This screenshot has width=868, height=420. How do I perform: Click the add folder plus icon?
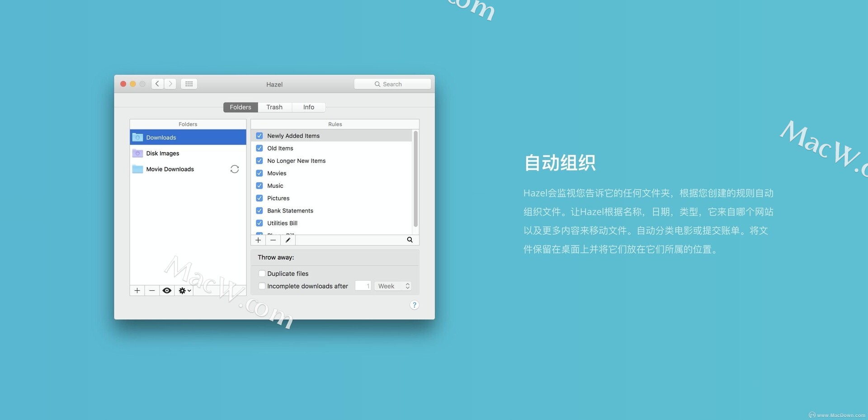click(137, 291)
